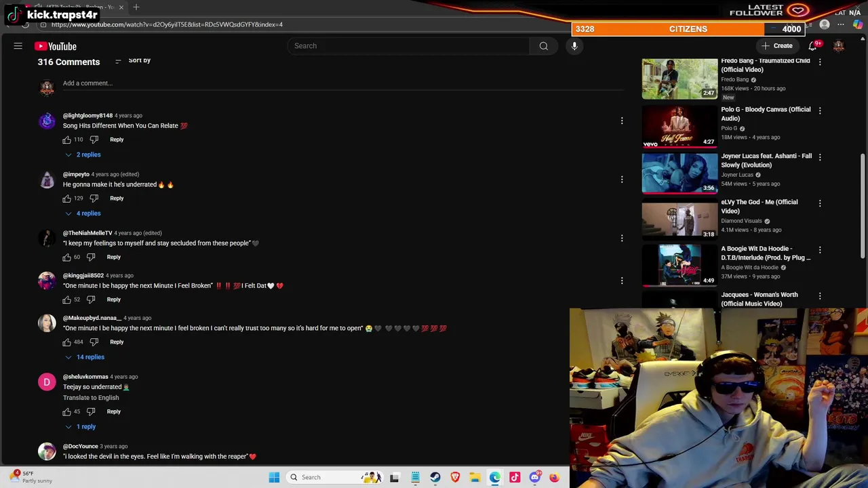Reply to @TheNiahMelleTV comment
Image resolution: width=868 pixels, height=488 pixels.
pyautogui.click(x=113, y=258)
